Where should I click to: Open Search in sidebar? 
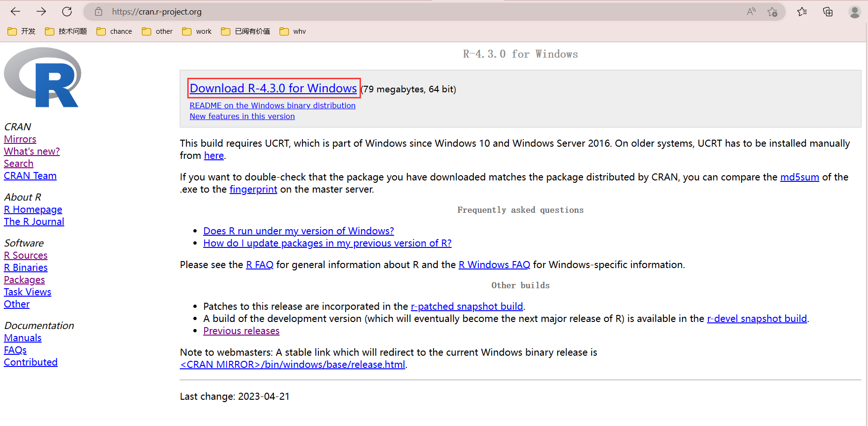point(19,164)
